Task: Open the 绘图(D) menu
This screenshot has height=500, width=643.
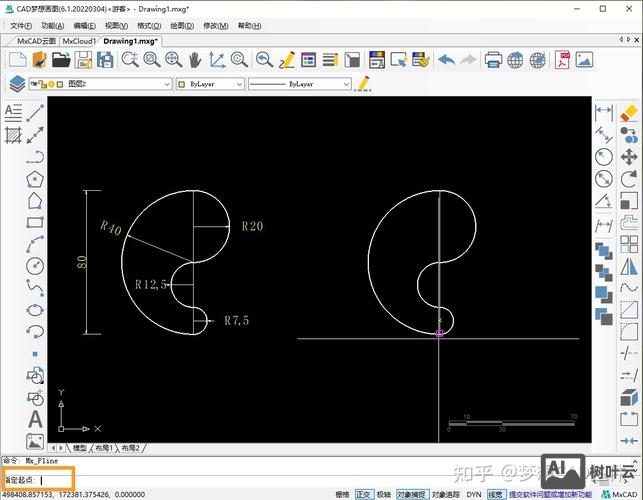Action: pos(182,26)
